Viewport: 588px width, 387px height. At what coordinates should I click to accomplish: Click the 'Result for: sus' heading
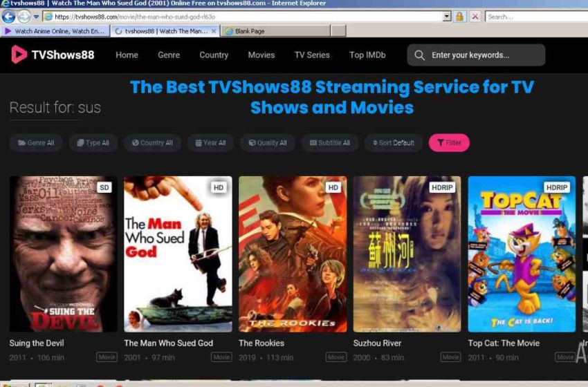[55, 108]
